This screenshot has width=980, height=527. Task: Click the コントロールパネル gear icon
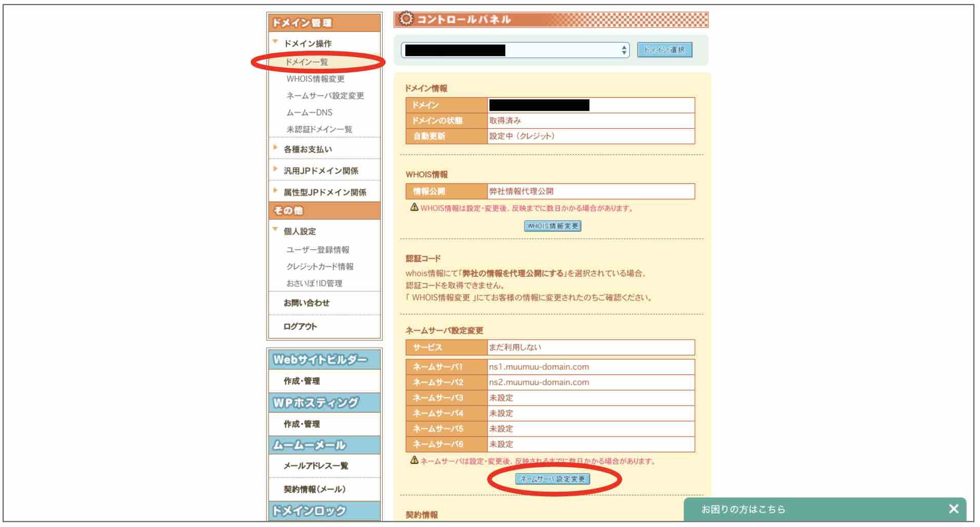[406, 19]
